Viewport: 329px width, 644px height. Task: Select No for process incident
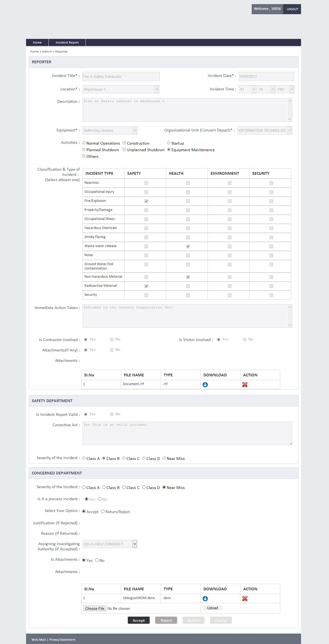pyautogui.click(x=100, y=499)
